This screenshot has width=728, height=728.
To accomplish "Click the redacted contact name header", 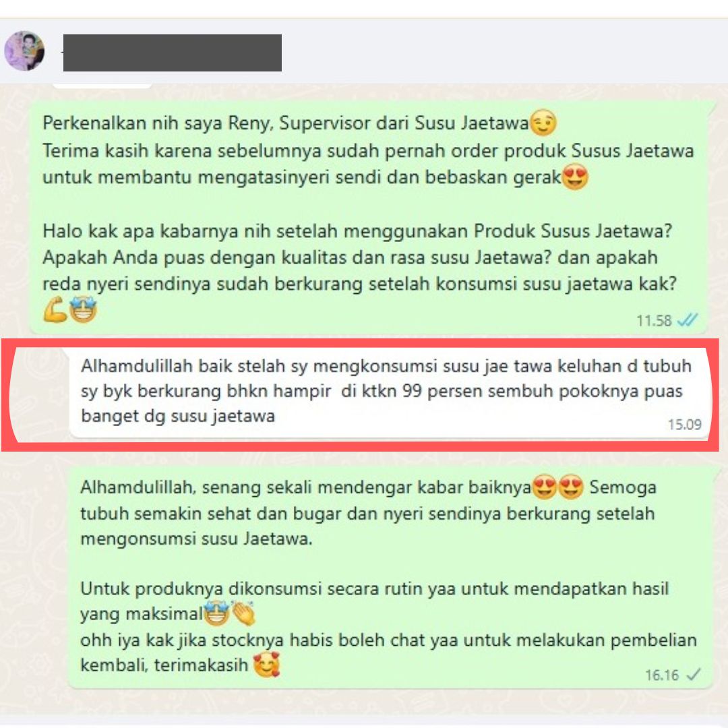I will tap(173, 53).
